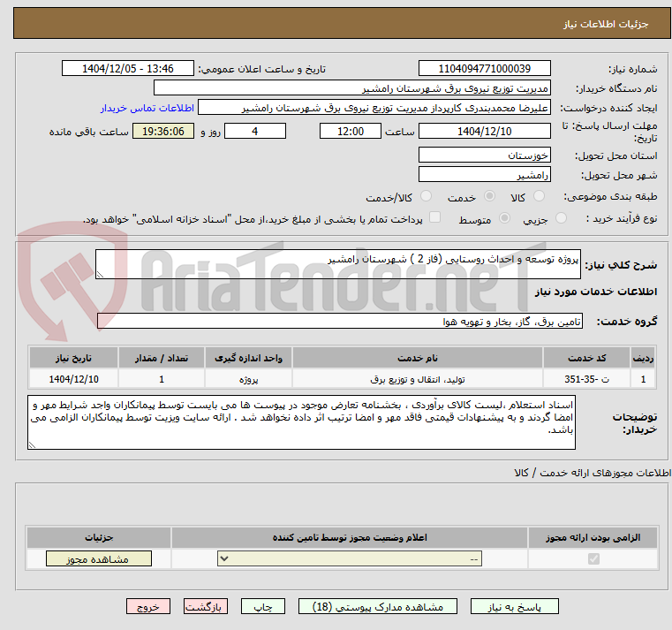Click the deadline time field 12:00
The image size is (672, 630).
pos(351,132)
